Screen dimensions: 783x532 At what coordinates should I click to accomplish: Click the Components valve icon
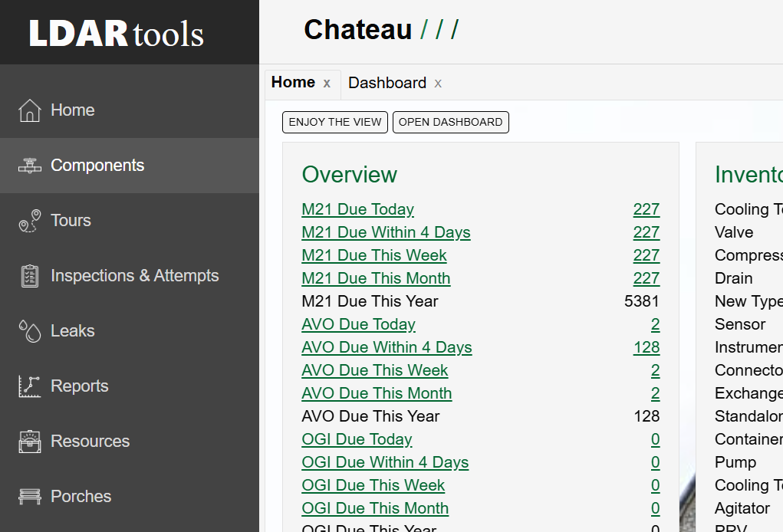[29, 165]
